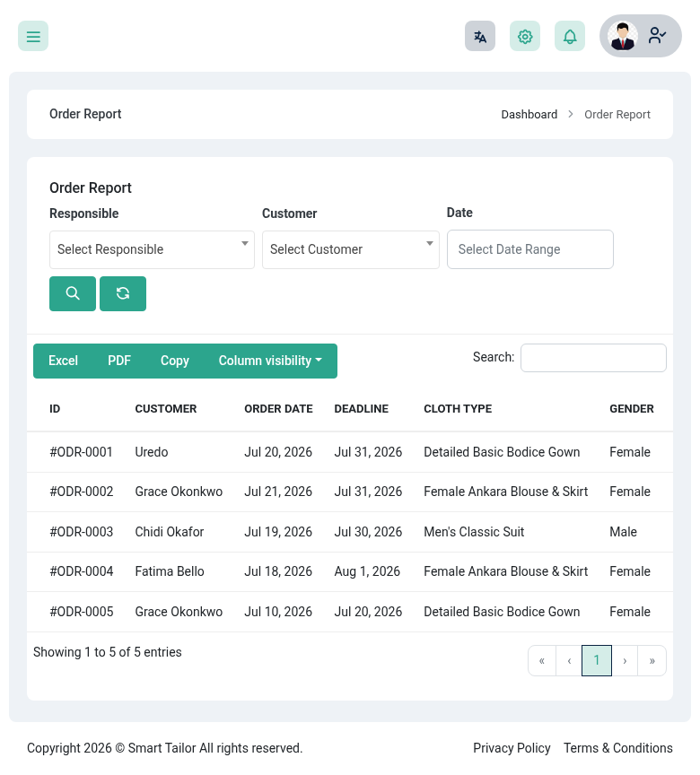Click the Jul 30, 2026 deadline cell
The image size is (700, 775).
click(368, 532)
